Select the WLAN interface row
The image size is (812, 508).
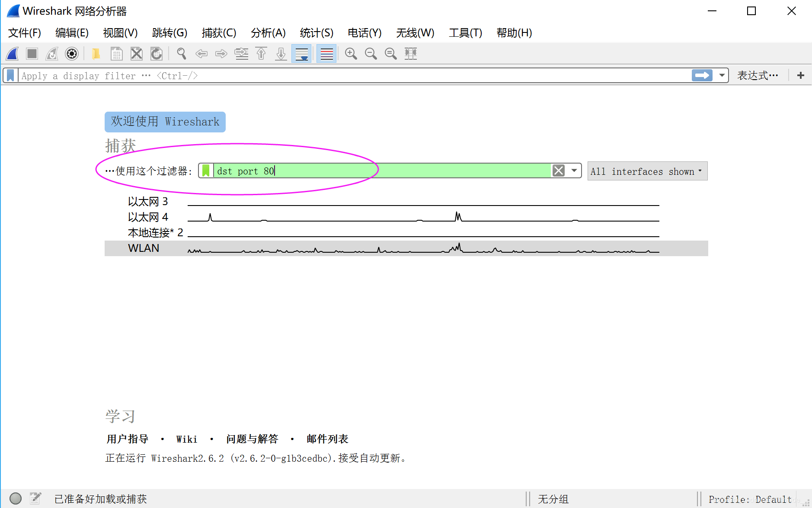pos(406,248)
